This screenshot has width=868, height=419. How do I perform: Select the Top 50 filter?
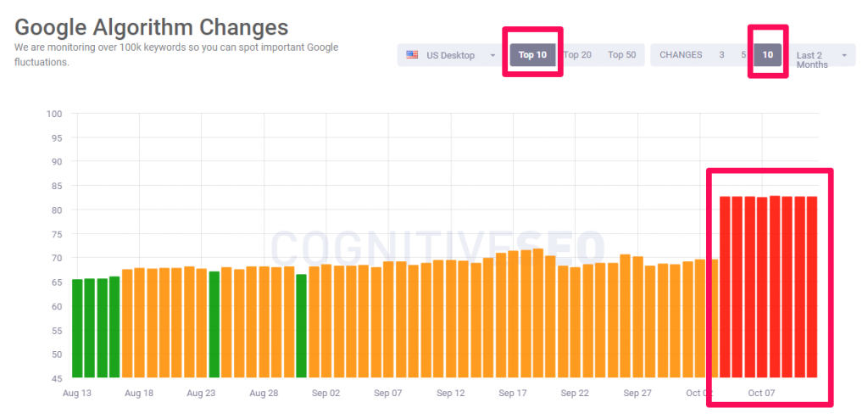621,55
